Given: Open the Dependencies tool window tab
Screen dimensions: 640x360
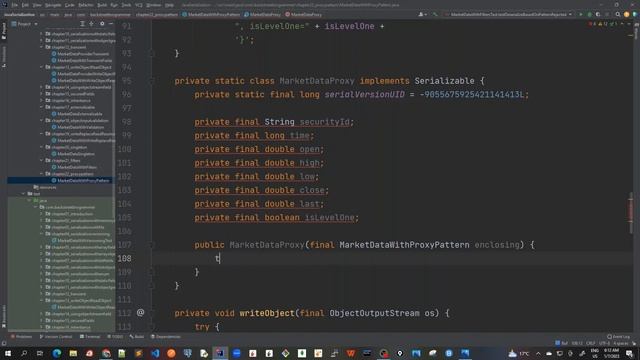Looking at the screenshot, I should [x=165, y=337].
